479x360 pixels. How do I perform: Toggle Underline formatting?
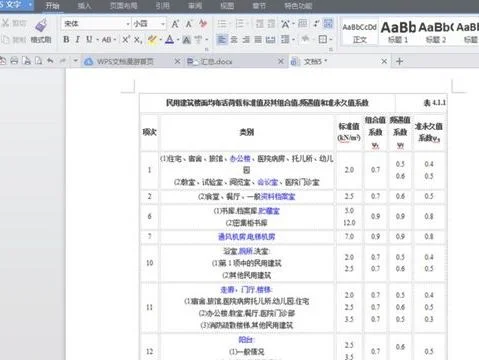[x=89, y=40]
